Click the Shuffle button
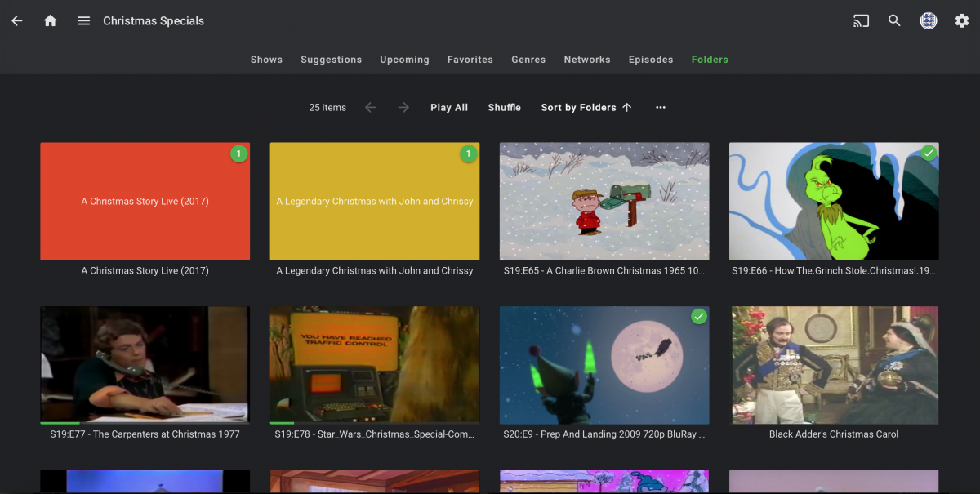The width and height of the screenshot is (980, 494). click(x=504, y=108)
